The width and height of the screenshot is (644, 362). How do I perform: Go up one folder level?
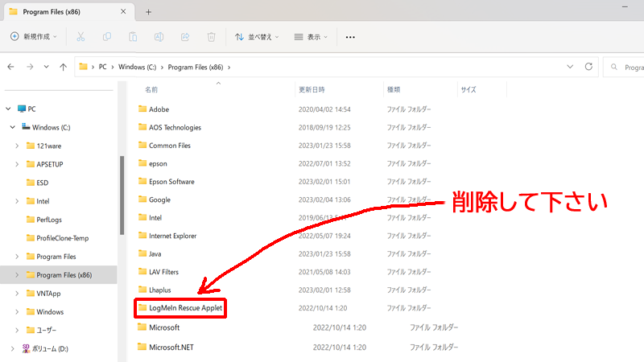(x=63, y=67)
